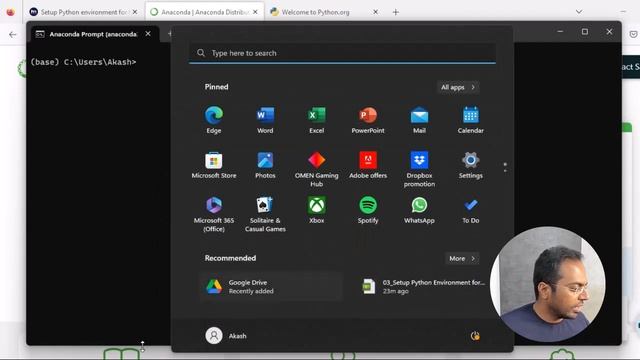Open Dropbox promotion tile

[419, 169]
